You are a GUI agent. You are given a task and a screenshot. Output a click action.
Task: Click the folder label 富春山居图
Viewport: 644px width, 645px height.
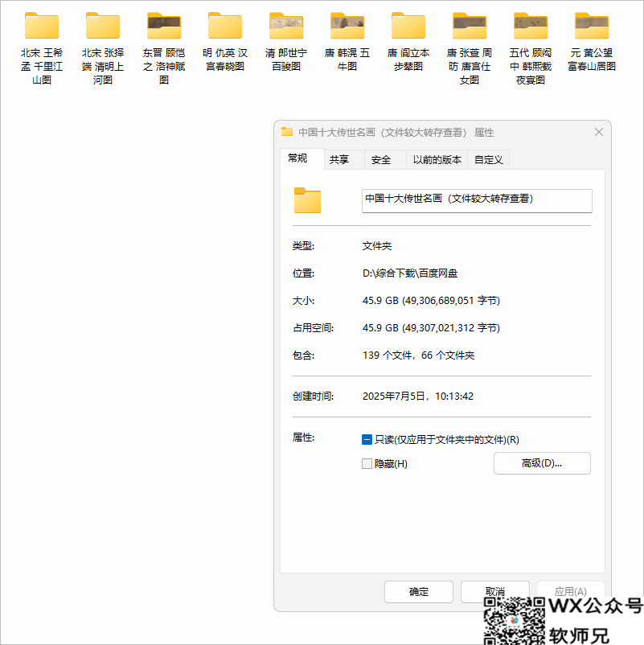click(x=592, y=66)
